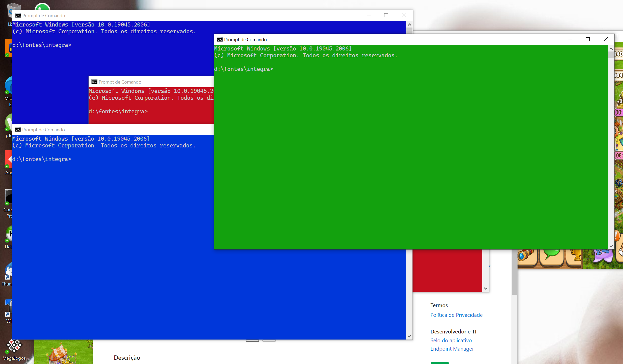The width and height of the screenshot is (623, 364).
Task: Click the cmd icon of red Prompt window
Action: coord(94,82)
